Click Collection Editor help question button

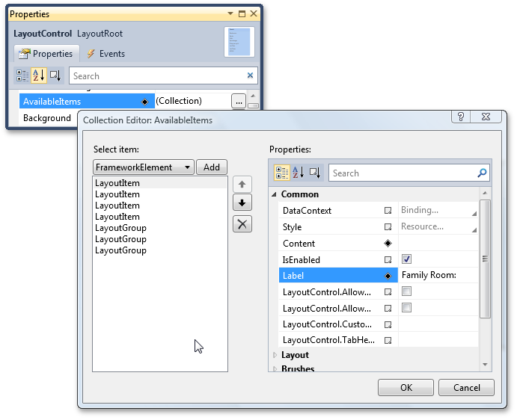click(x=461, y=117)
